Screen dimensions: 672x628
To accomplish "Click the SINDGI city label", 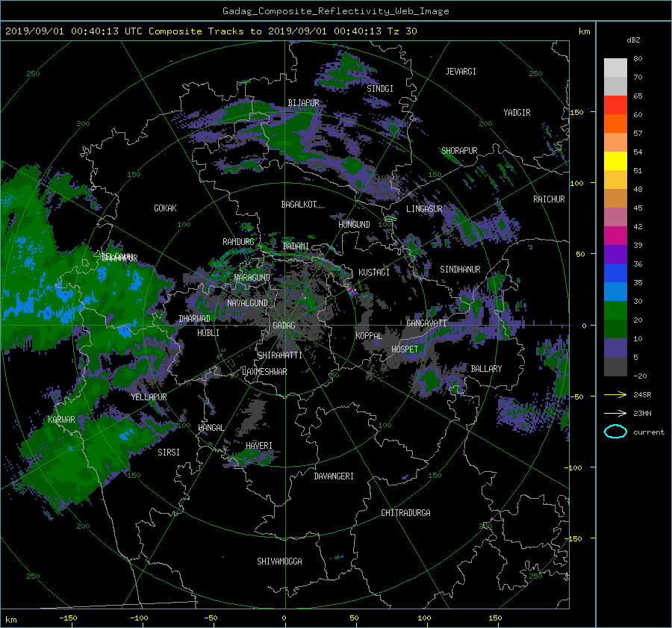I will pyautogui.click(x=380, y=88).
